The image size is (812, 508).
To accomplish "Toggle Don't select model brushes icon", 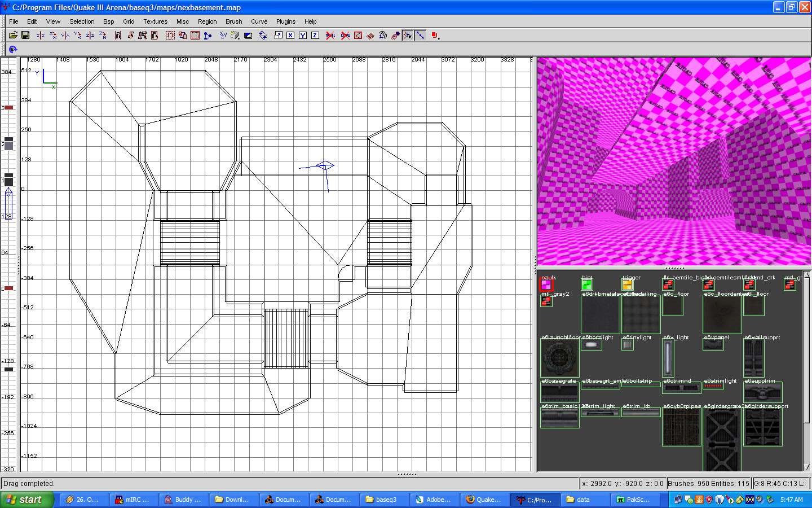I will pos(330,35).
